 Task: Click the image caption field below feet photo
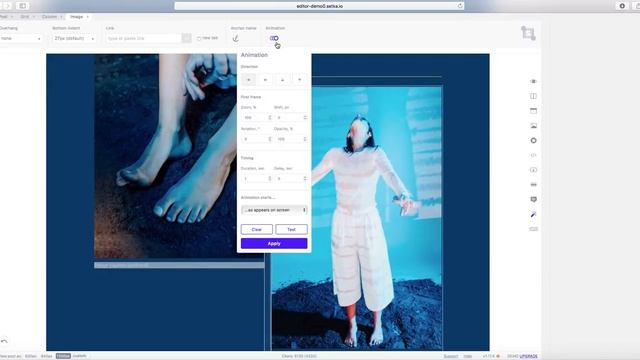pyautogui.click(x=179, y=265)
